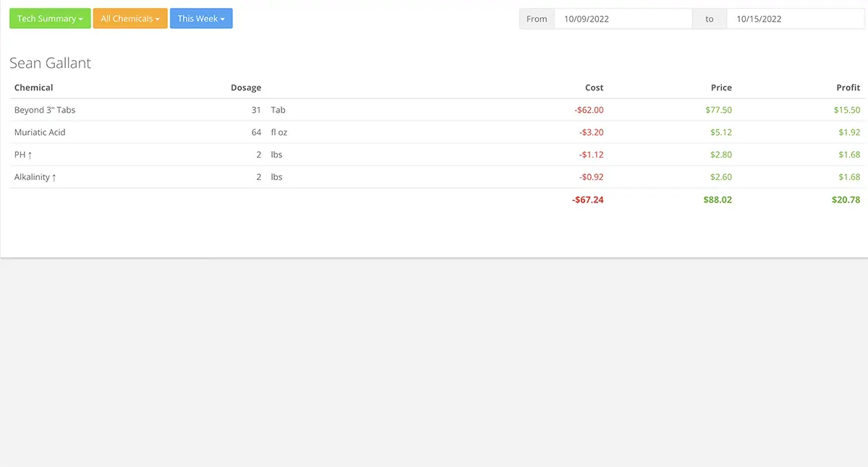
Task: Click cost value -$0.92
Action: [x=591, y=177]
